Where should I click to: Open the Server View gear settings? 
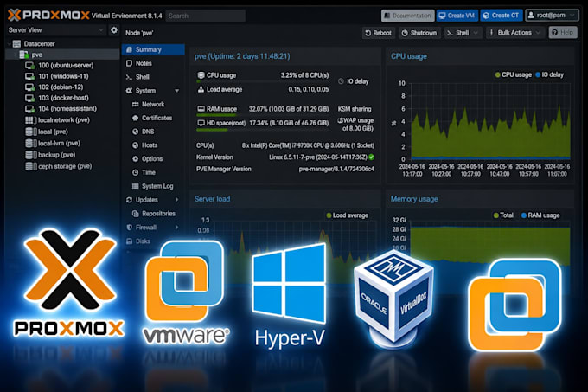114,29
